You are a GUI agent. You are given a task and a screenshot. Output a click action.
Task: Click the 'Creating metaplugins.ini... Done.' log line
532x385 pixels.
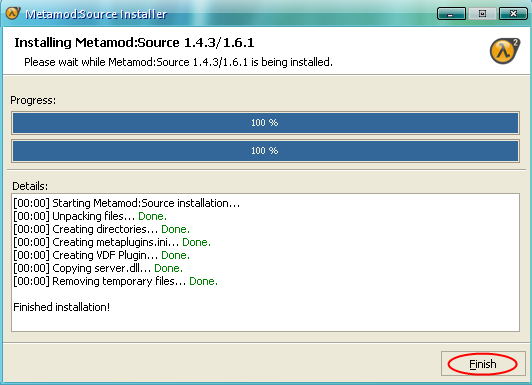click(112, 242)
